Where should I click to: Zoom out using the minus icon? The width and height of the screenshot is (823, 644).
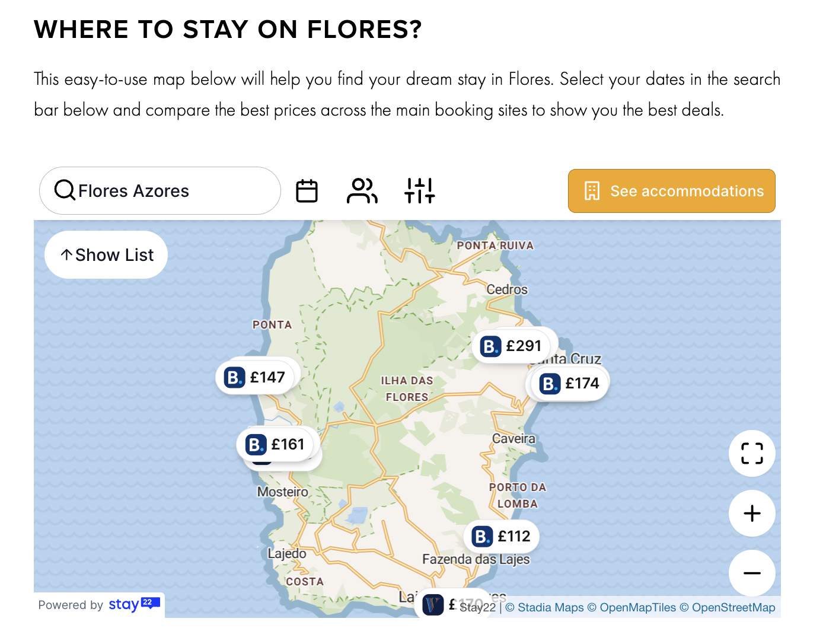[751, 573]
